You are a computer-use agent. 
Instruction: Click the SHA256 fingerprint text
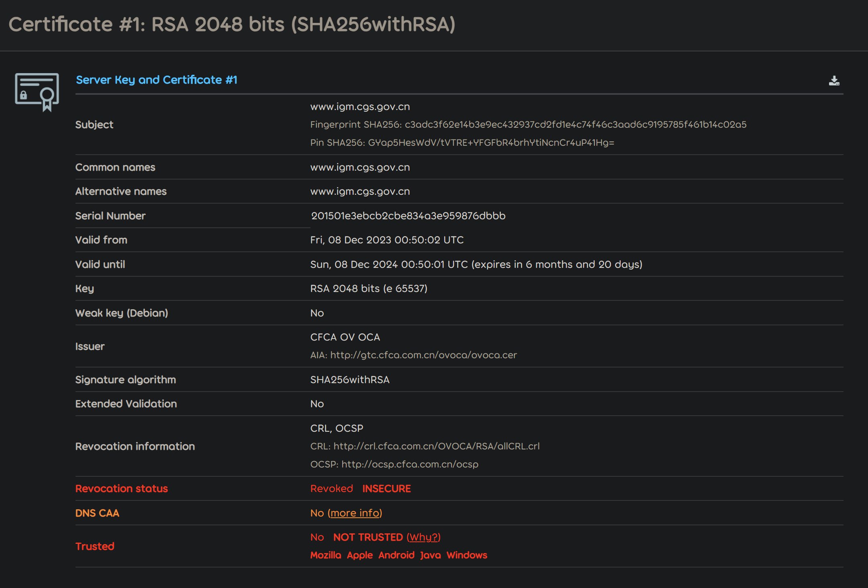click(x=528, y=125)
